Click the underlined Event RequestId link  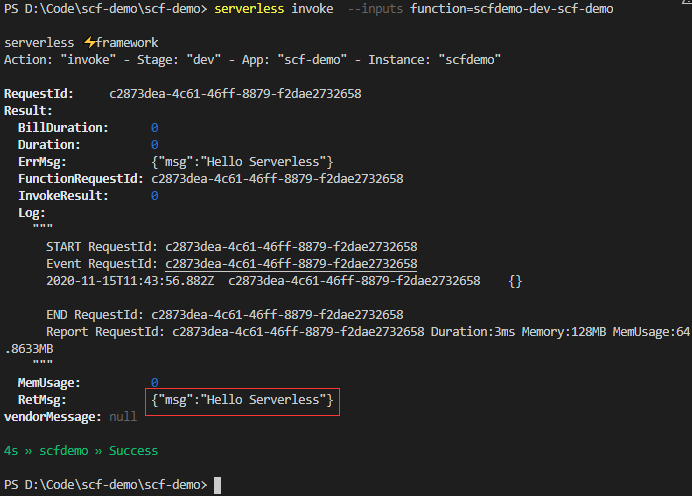[x=291, y=264]
